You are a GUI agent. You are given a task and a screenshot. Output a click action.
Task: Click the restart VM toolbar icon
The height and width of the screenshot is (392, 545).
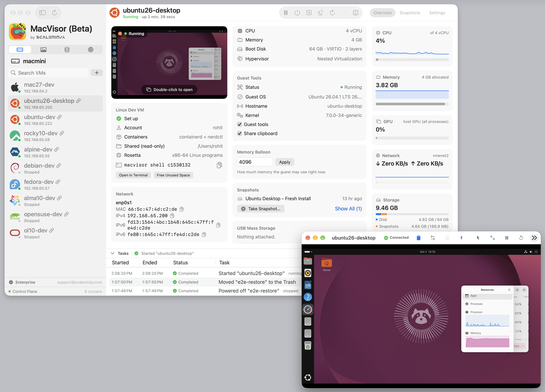(x=332, y=13)
